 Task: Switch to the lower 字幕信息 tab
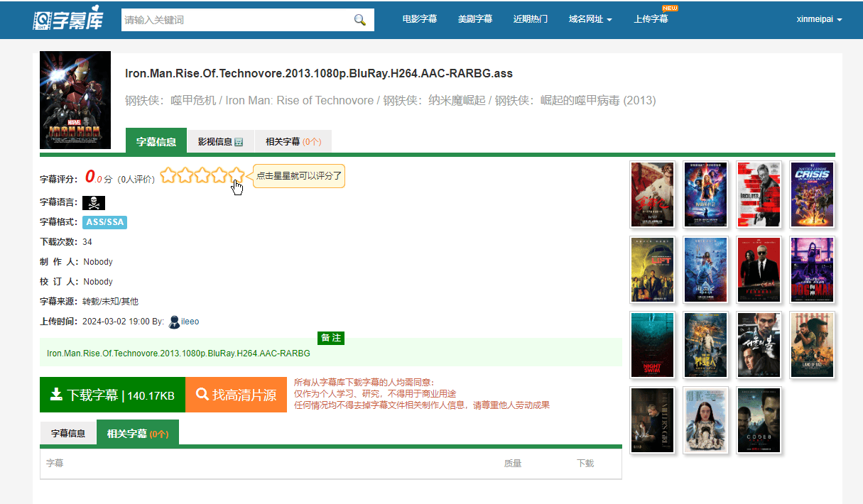(x=68, y=433)
